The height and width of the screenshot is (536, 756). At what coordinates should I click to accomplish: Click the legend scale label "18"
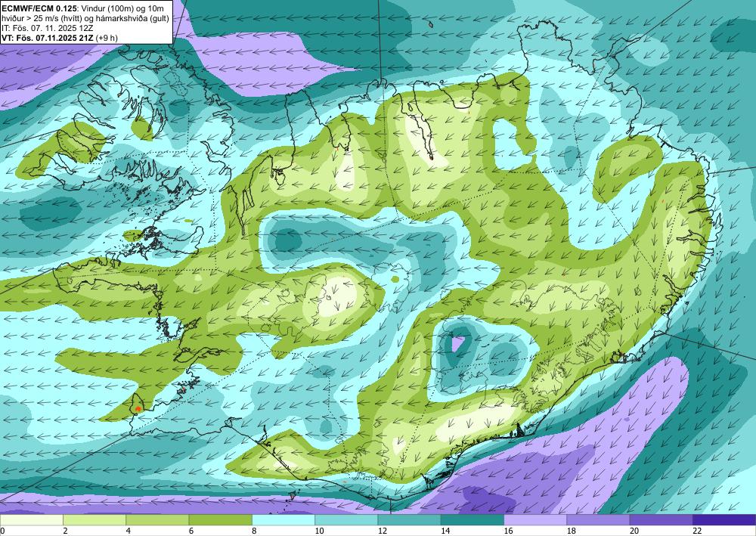pos(572,531)
